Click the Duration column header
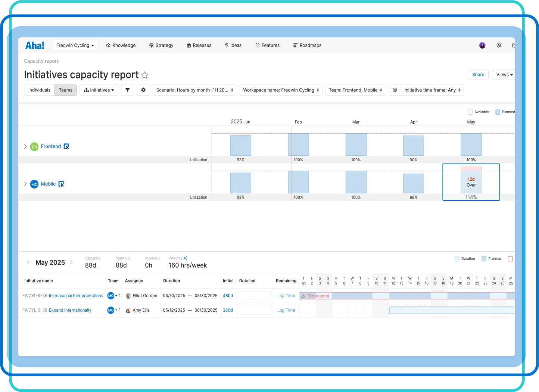This screenshot has height=392, width=539. point(172,281)
